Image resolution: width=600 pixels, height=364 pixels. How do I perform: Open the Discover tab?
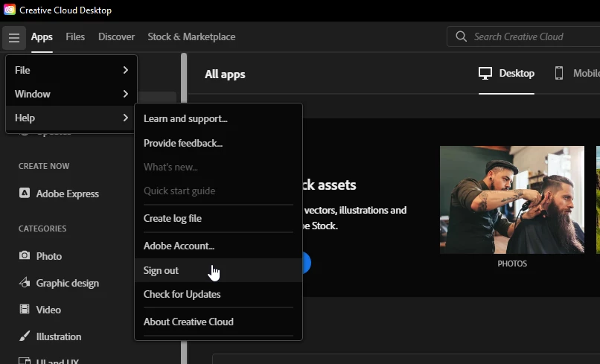point(116,36)
